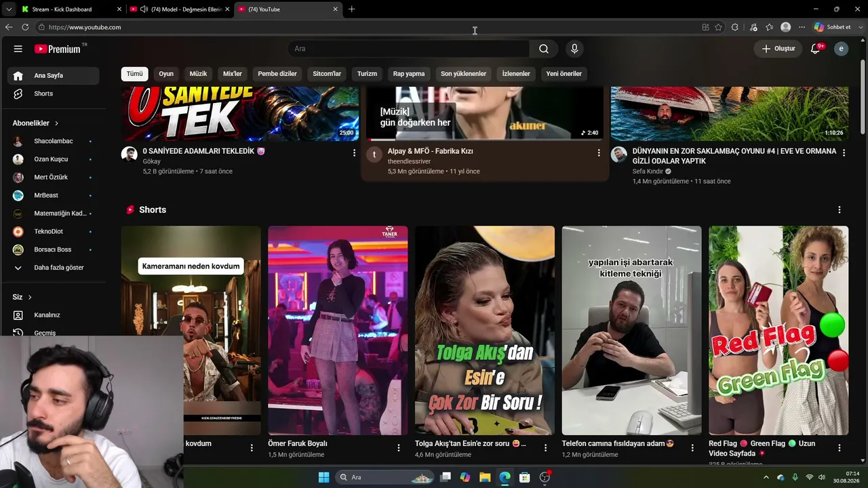868x488 pixels.
Task: Open the Windows Start menu
Action: click(x=323, y=477)
